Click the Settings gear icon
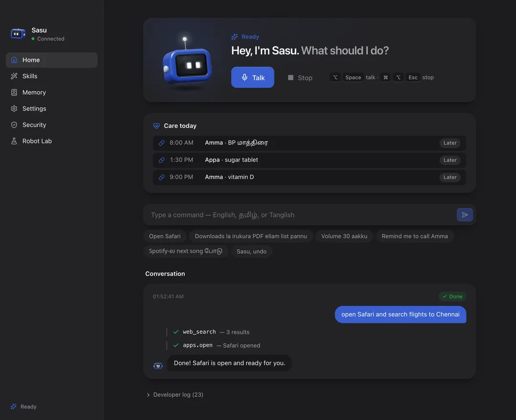The height and width of the screenshot is (420, 516). click(14, 108)
